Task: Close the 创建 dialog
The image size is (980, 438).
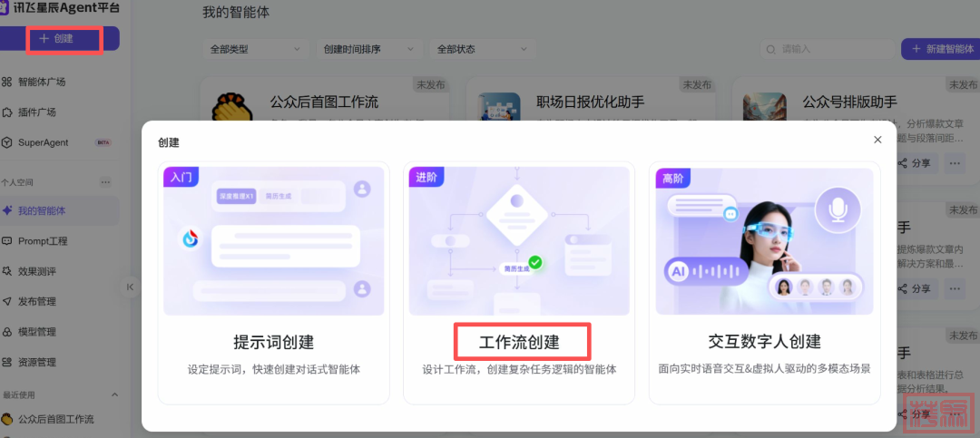Action: 877,140
